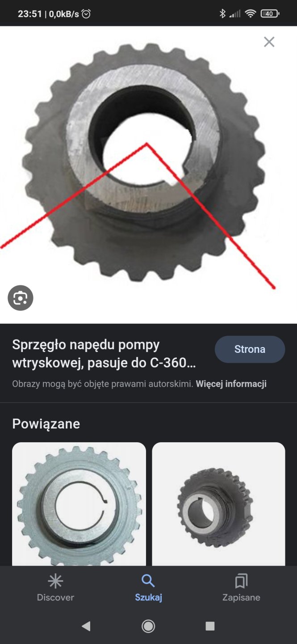Open the Strona button
The image size is (297, 644).
250,349
